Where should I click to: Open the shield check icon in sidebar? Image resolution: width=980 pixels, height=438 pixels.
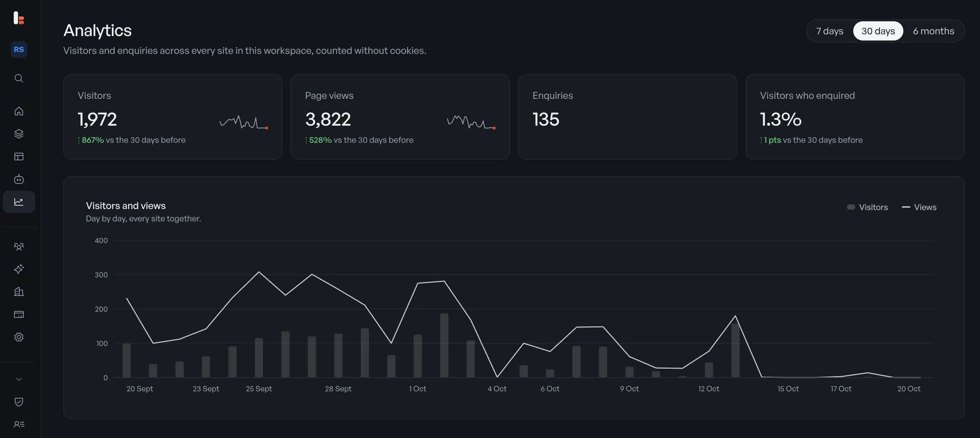19,402
